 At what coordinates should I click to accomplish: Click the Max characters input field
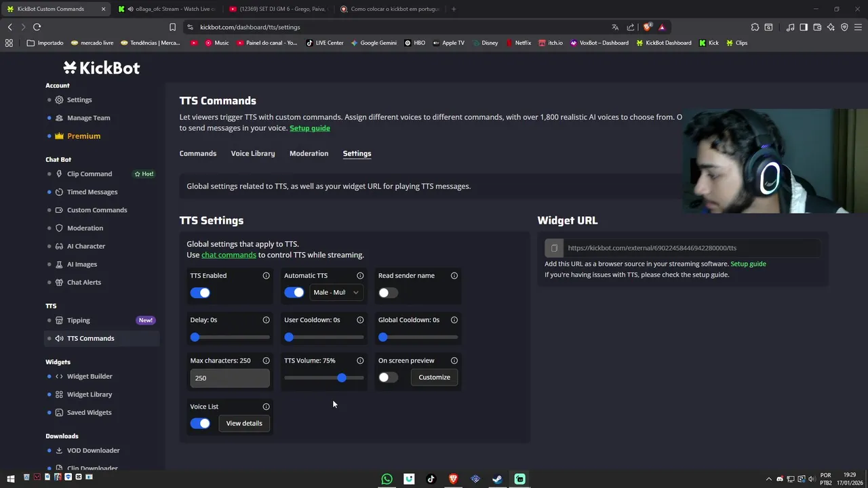(x=230, y=378)
